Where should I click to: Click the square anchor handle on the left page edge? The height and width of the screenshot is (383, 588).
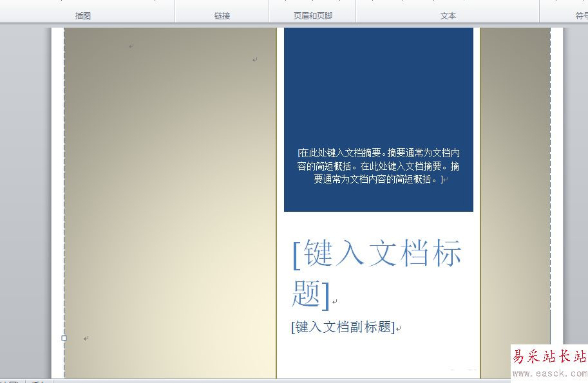click(64, 338)
